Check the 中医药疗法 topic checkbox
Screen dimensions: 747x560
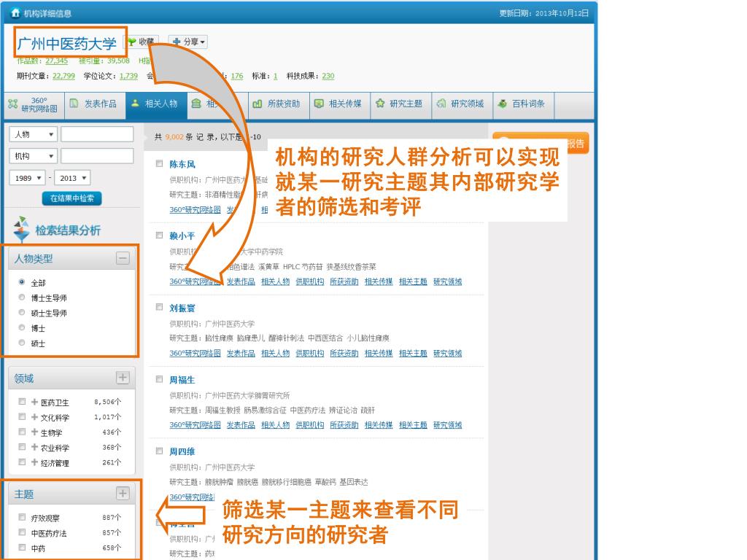pos(22,532)
